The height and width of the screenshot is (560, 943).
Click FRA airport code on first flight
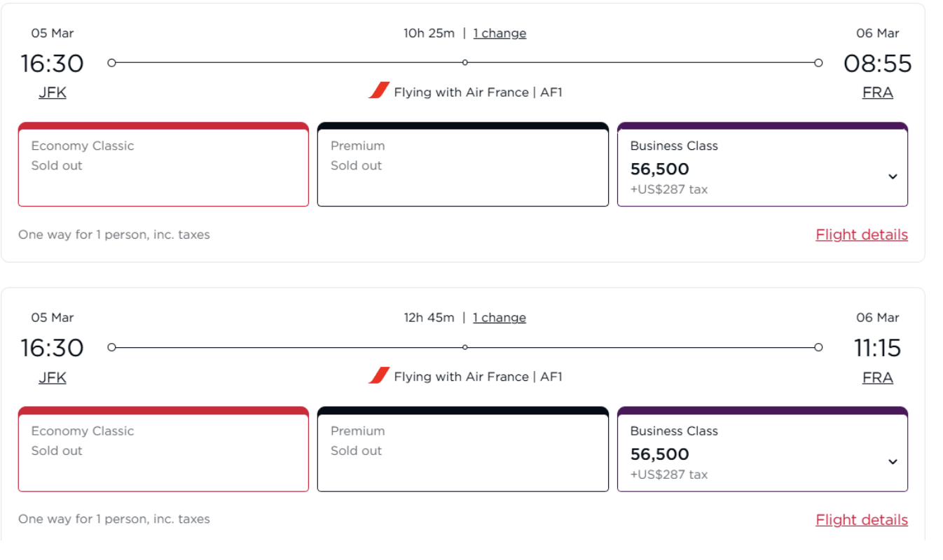[x=877, y=92]
